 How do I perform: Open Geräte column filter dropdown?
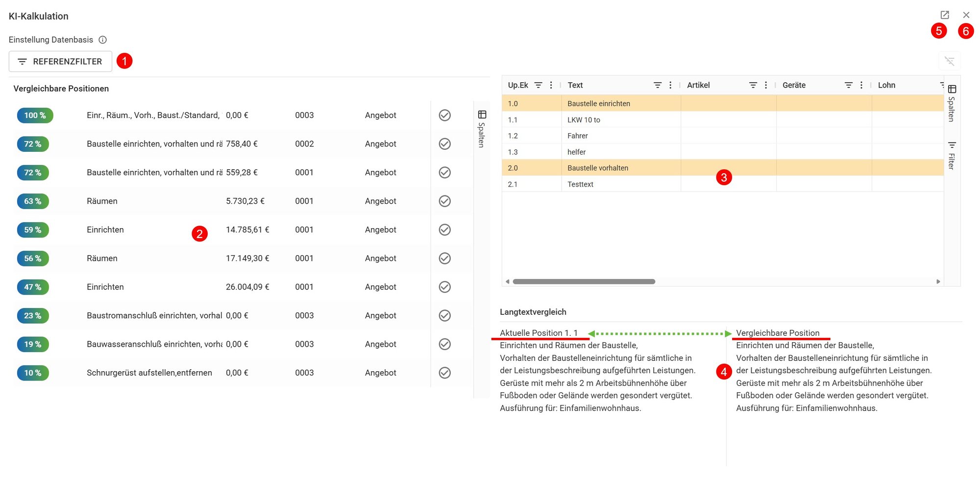tap(849, 85)
